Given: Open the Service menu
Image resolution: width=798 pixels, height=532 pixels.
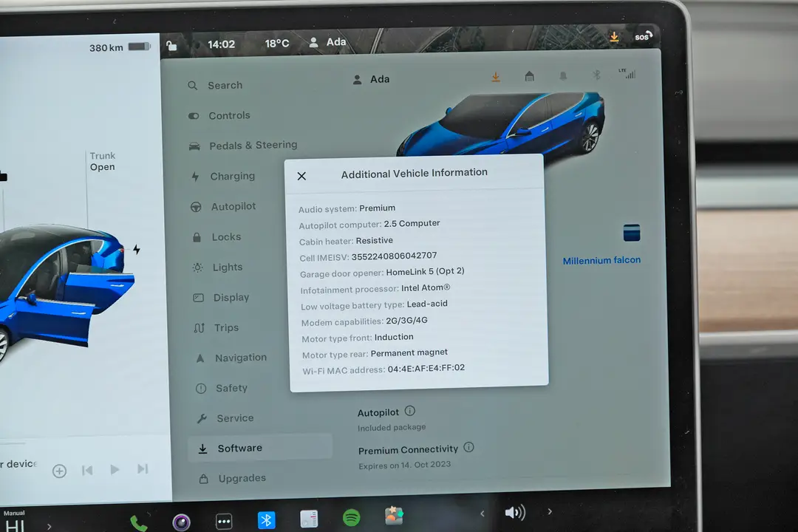Looking at the screenshot, I should pyautogui.click(x=225, y=418).
